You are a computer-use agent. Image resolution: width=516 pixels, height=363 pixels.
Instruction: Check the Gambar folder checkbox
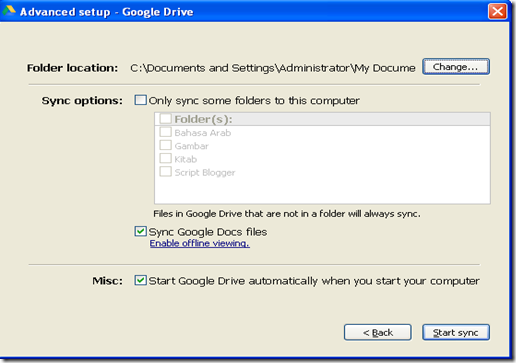pyautogui.click(x=166, y=145)
